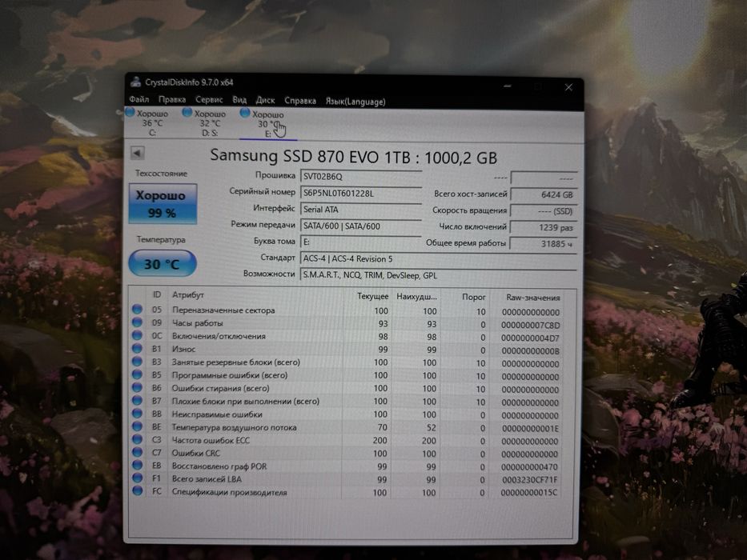Click the status circle for attribute C7

pos(137,452)
